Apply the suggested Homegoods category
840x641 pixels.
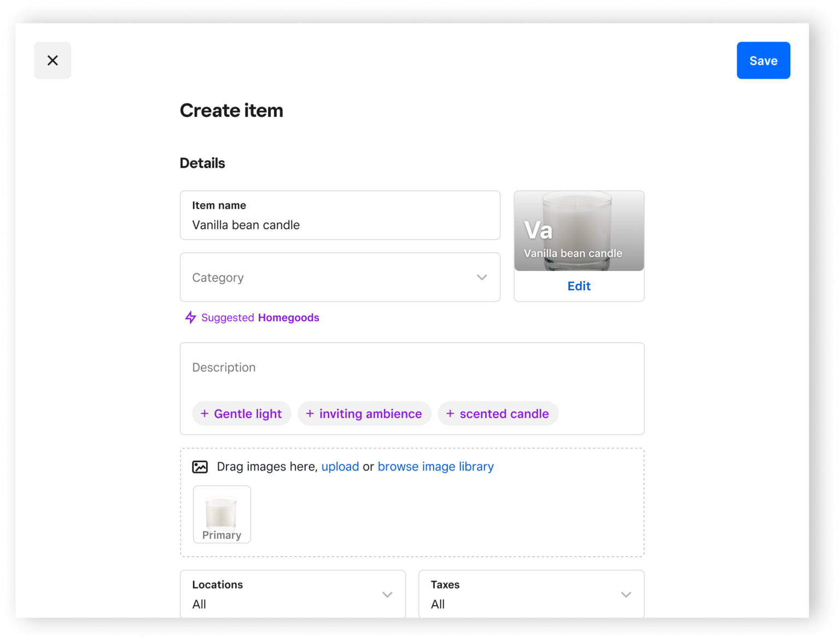click(288, 317)
